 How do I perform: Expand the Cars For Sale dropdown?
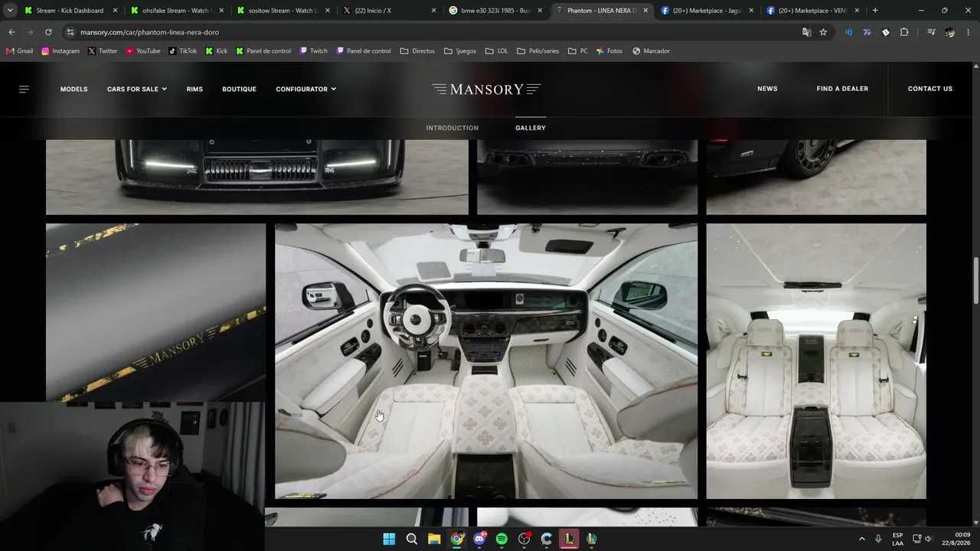pos(137,90)
